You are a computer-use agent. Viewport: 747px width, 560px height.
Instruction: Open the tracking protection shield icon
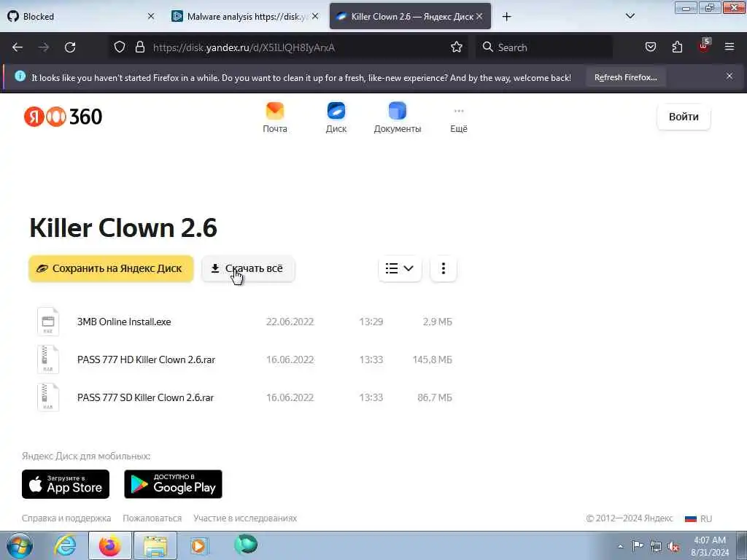click(x=120, y=47)
